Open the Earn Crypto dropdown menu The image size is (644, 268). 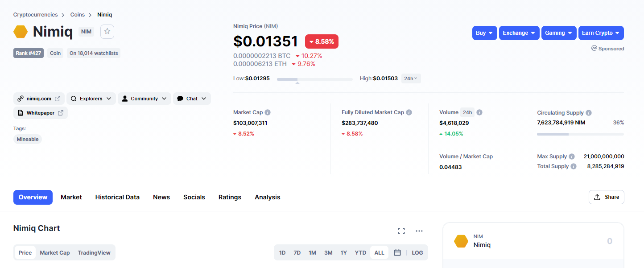pyautogui.click(x=601, y=33)
